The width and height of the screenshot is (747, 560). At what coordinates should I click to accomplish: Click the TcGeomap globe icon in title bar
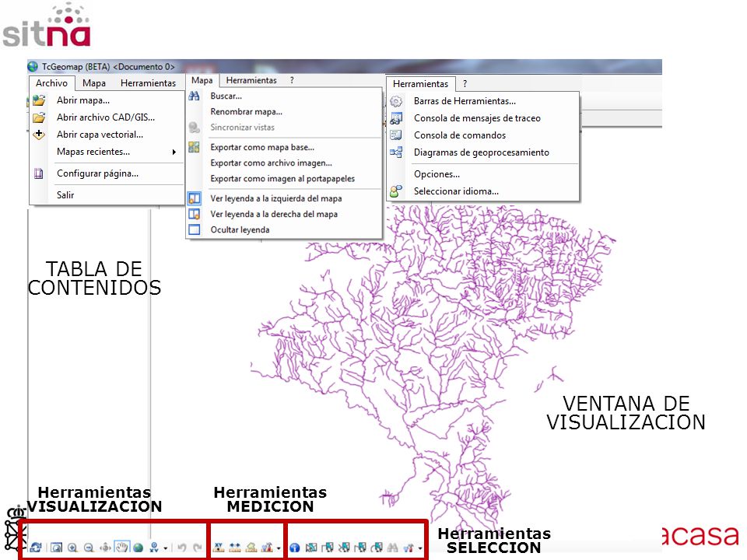coord(33,66)
